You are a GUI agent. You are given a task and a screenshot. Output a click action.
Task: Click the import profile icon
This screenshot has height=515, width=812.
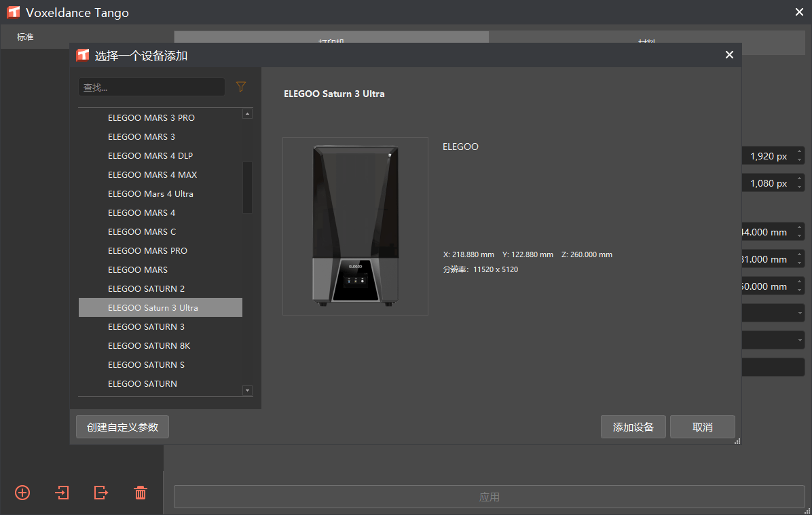pos(62,492)
